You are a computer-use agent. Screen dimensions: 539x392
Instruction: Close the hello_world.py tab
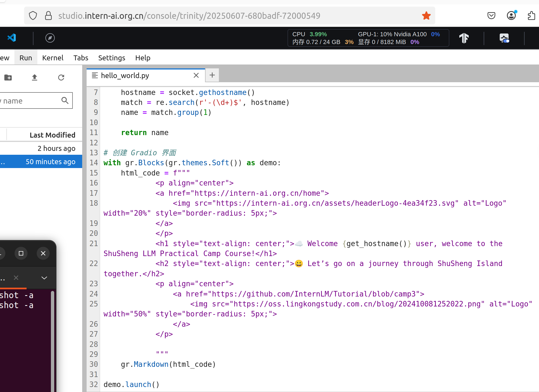tap(196, 75)
